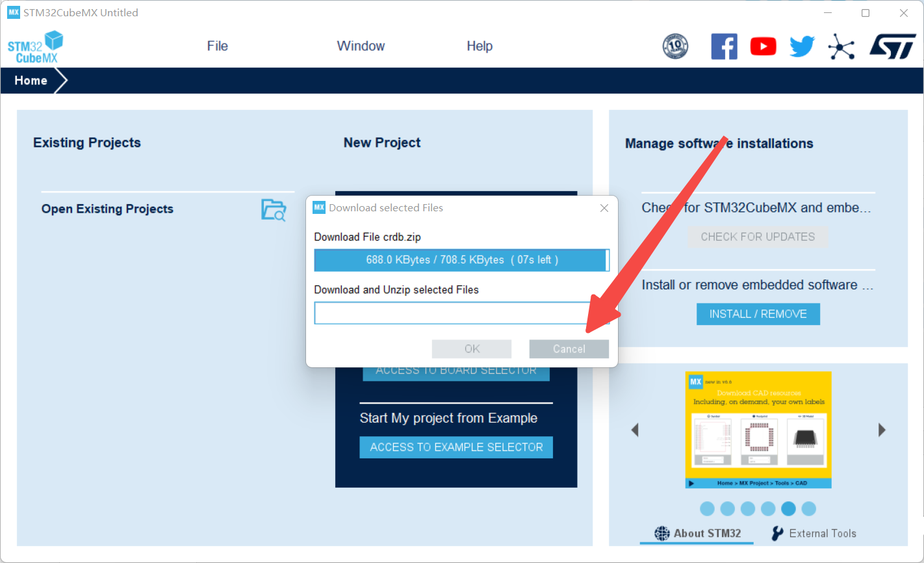Click ACCESS TO EXAMPLE SELECTOR

(456, 447)
